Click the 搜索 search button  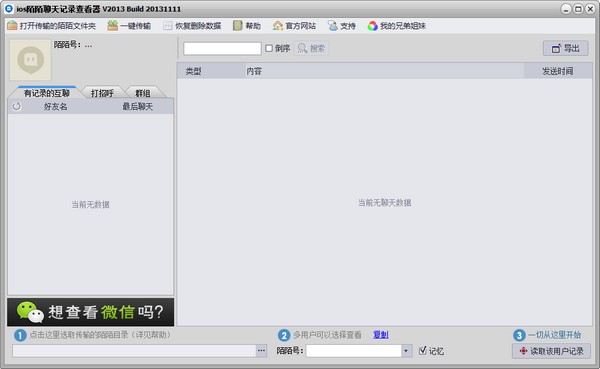311,48
